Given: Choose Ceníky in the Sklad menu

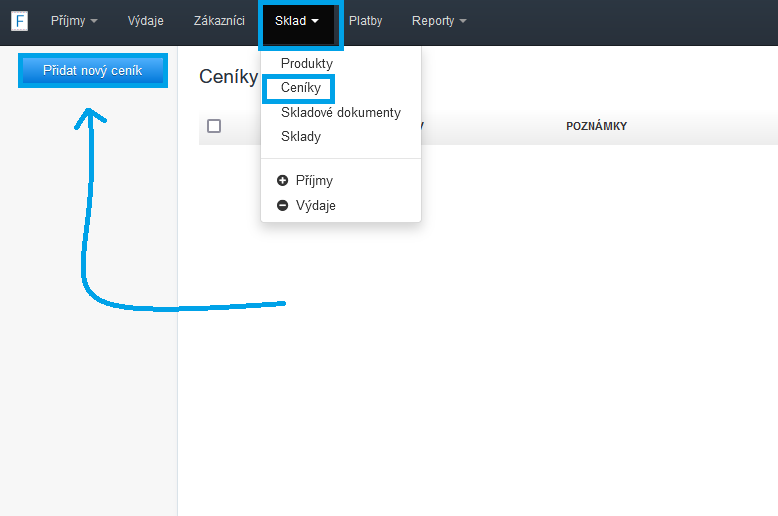Looking at the screenshot, I should [301, 88].
